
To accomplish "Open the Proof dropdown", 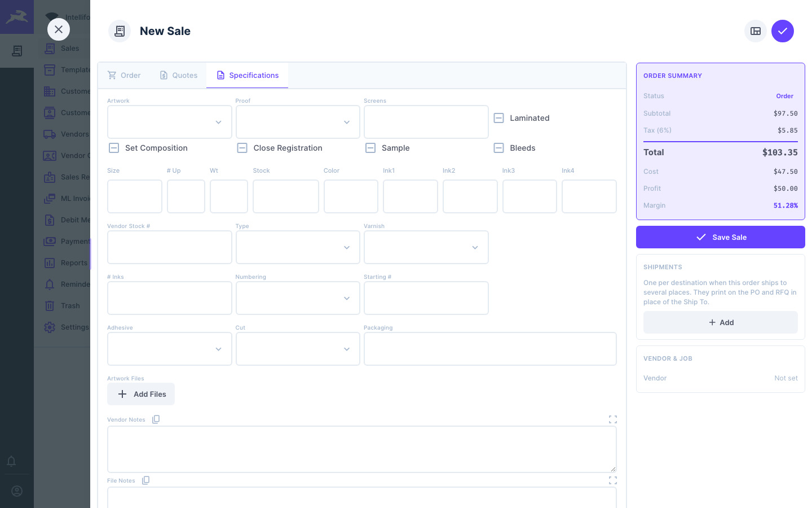I will (298, 122).
